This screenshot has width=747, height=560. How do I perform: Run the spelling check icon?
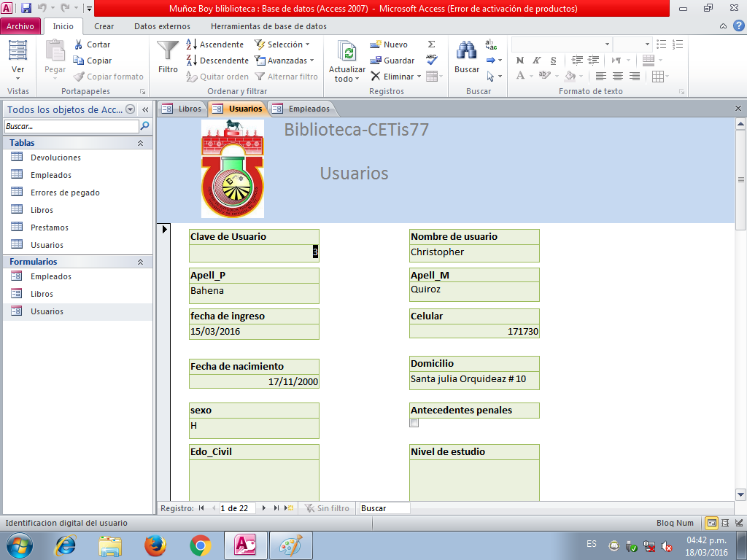(432, 60)
